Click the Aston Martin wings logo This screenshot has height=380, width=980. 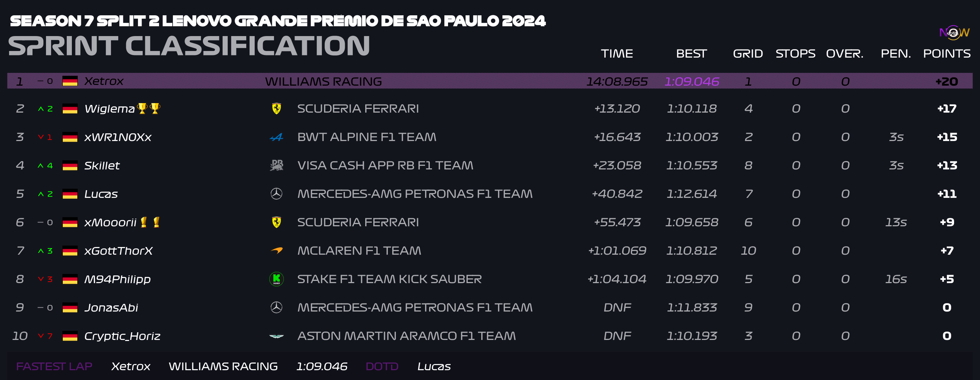click(277, 336)
